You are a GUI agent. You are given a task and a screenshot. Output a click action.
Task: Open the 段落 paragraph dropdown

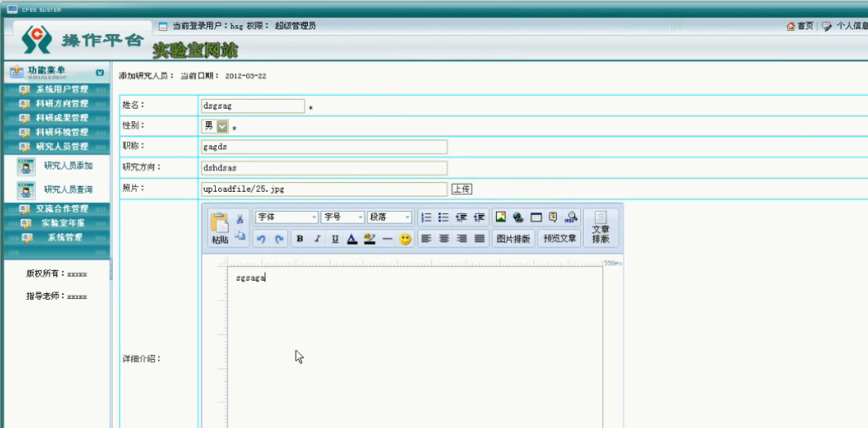point(390,217)
